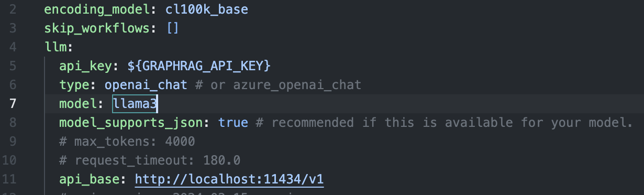
Task: Click the empty brackets after skip_workflows
Action: (x=173, y=28)
